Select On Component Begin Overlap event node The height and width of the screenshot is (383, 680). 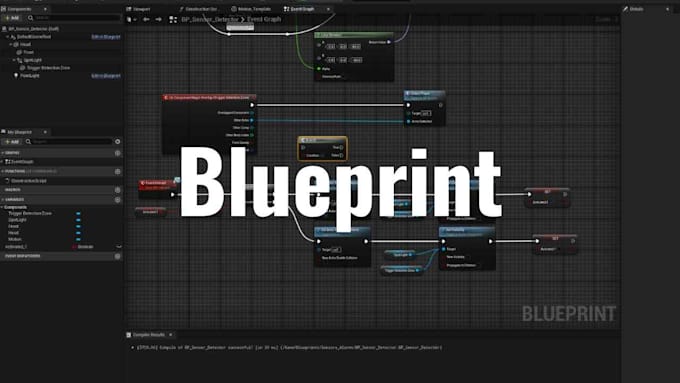tap(209, 98)
